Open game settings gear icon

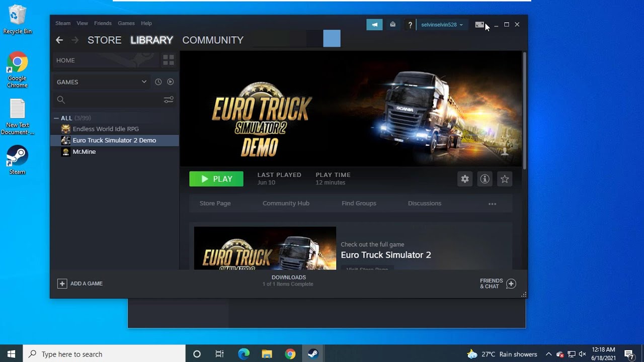(x=465, y=179)
